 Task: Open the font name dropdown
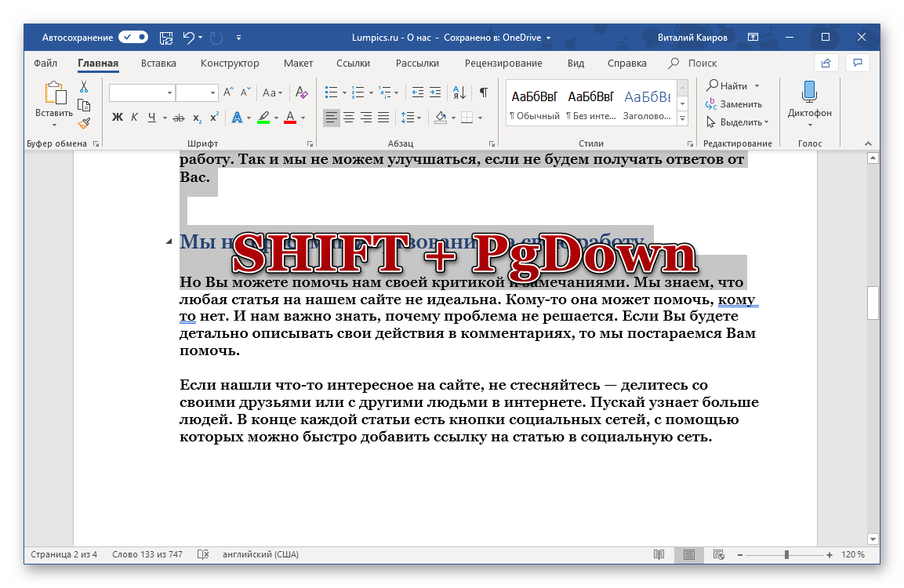point(169,93)
